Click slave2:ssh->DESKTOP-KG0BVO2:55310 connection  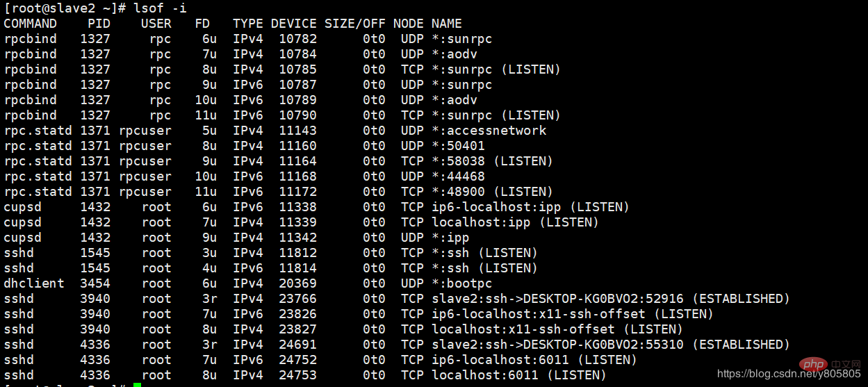point(557,345)
